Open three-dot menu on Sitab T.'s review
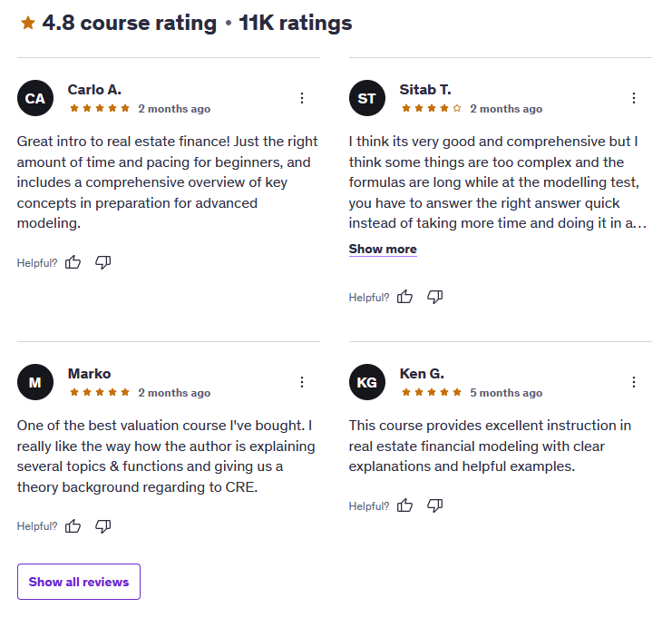This screenshot has height=618, width=672. point(634,98)
